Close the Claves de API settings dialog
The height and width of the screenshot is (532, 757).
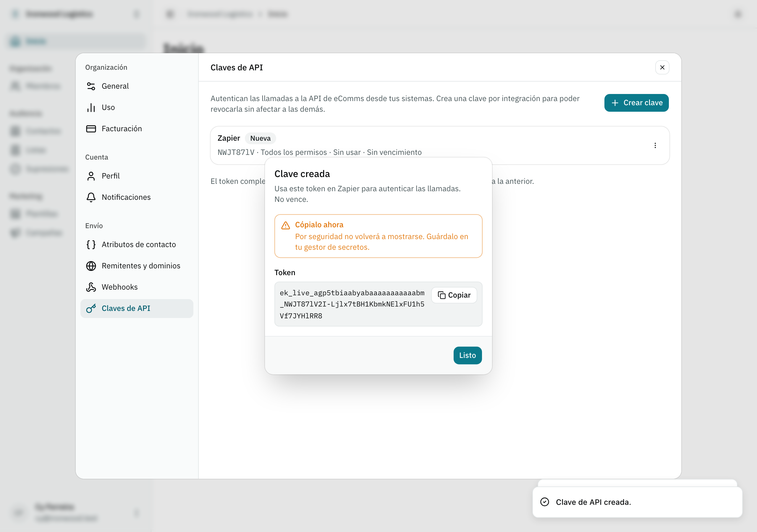(x=662, y=67)
